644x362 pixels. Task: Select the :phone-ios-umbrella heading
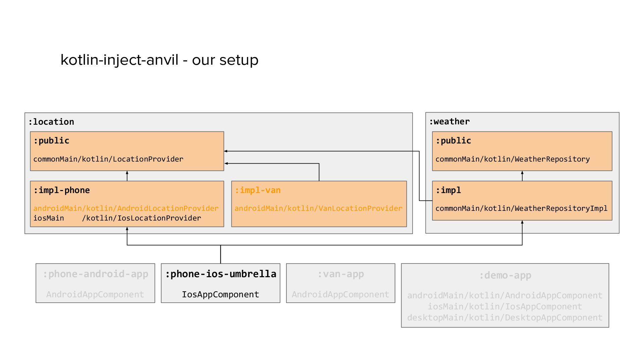coord(221,274)
